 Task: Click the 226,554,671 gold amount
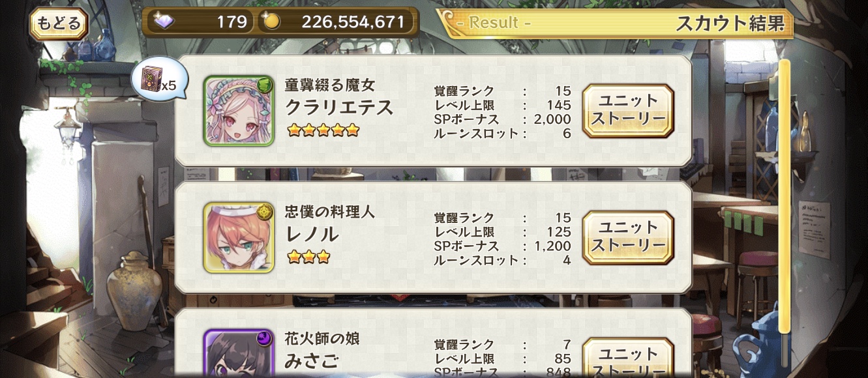(353, 22)
